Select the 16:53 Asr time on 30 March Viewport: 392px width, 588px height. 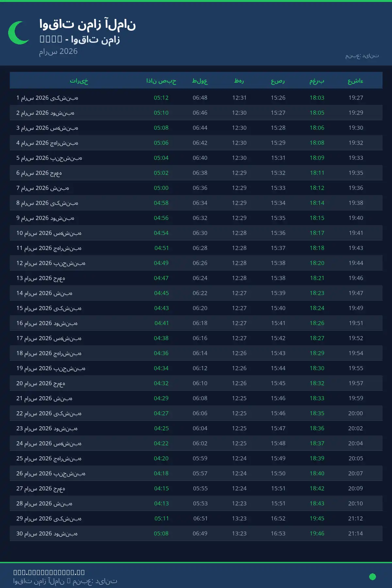pyautogui.click(x=278, y=533)
